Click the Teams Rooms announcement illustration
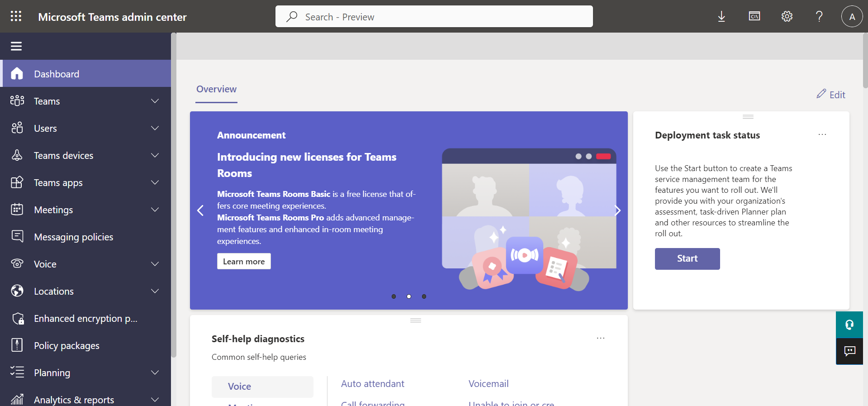 [529, 219]
